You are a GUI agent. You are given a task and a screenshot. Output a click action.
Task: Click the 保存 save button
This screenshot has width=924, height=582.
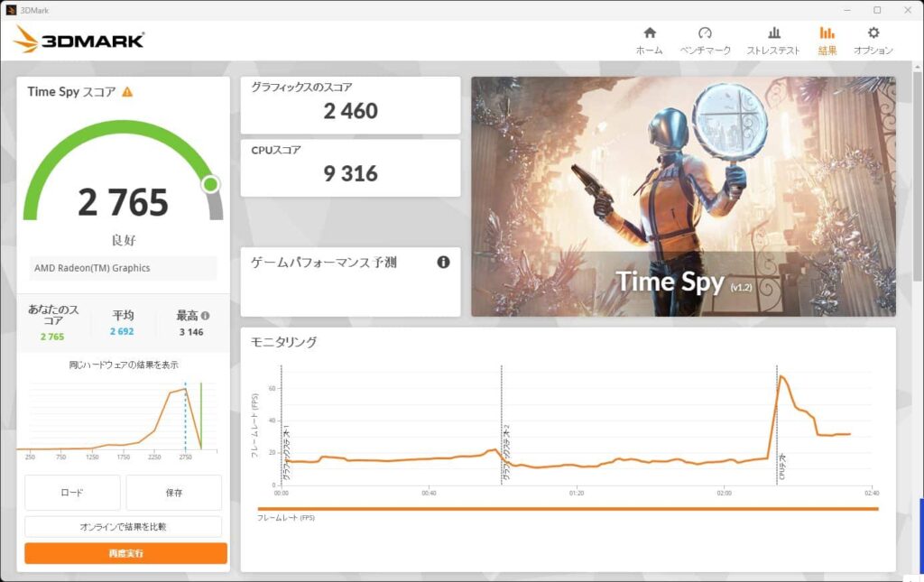174,493
